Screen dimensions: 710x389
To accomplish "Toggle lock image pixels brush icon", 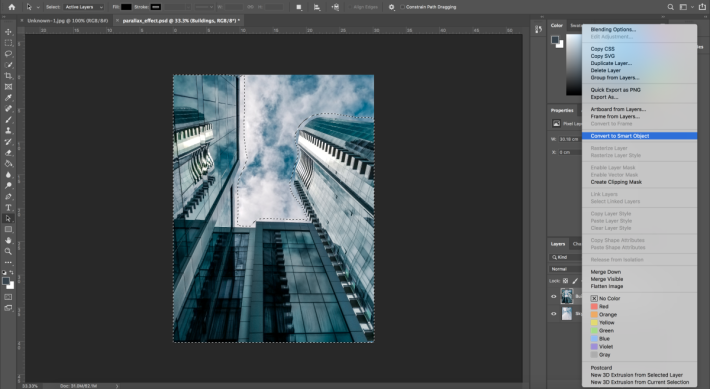I will click(x=575, y=281).
